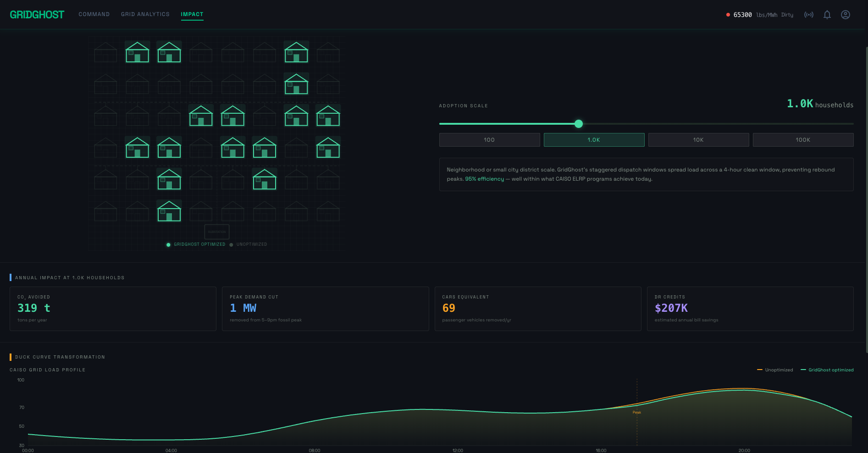Click 'removed from 5–9pm fossil peak' caption
Screen dimensions: 868x453
click(266, 320)
